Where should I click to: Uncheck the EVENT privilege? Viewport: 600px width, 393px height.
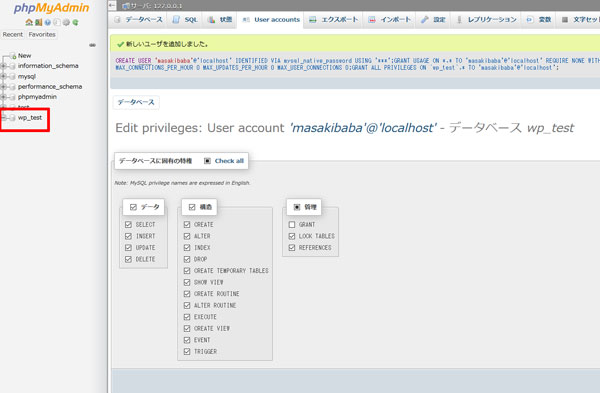[187, 340]
